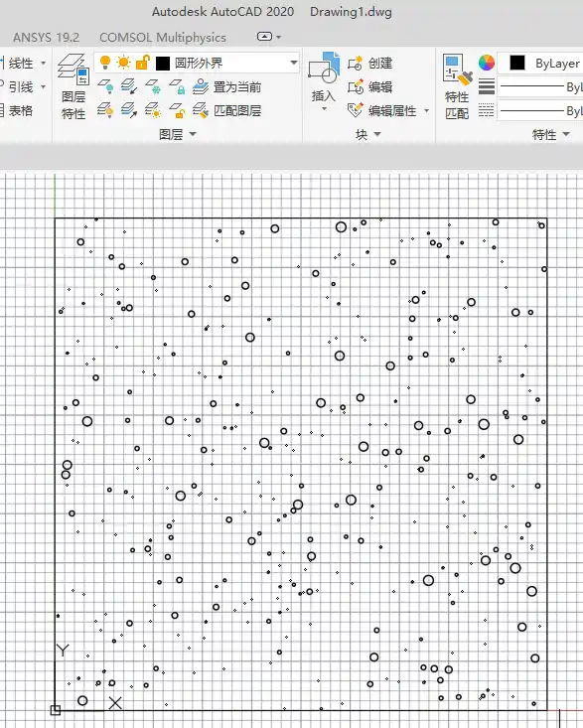Expand the 块 panel arrow
The width and height of the screenshot is (583, 728).
click(377, 134)
